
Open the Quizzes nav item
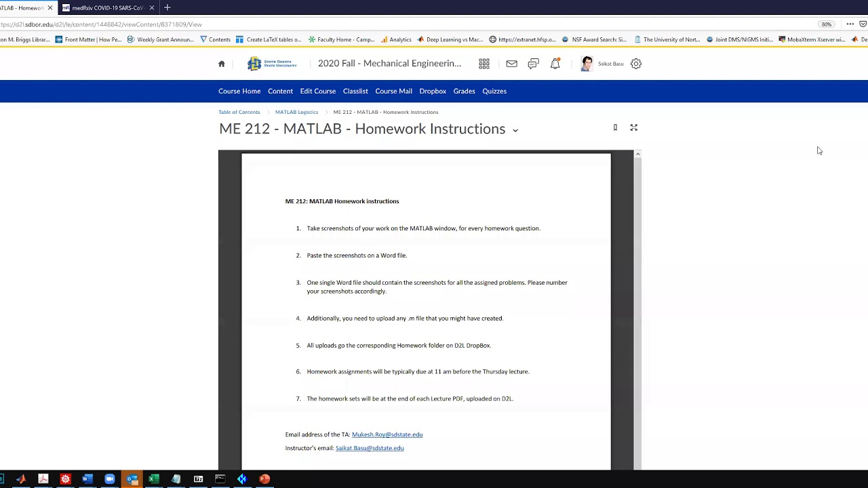(494, 91)
